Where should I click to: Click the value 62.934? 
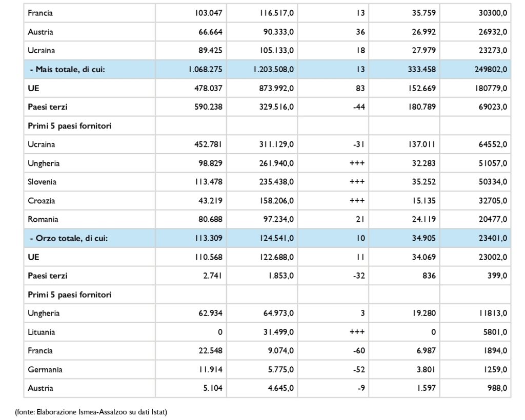[x=210, y=313]
